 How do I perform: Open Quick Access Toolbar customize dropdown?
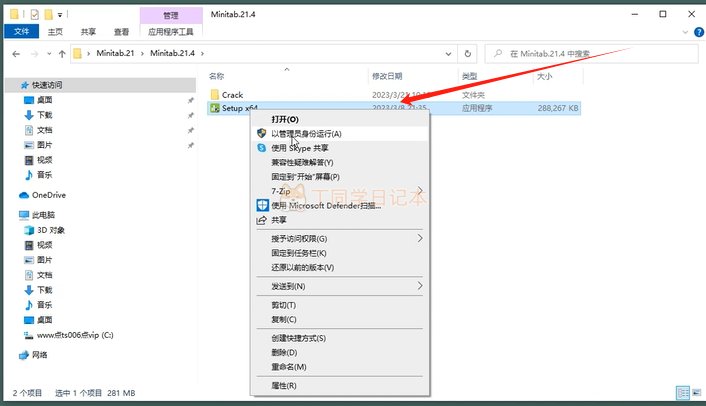(x=60, y=15)
